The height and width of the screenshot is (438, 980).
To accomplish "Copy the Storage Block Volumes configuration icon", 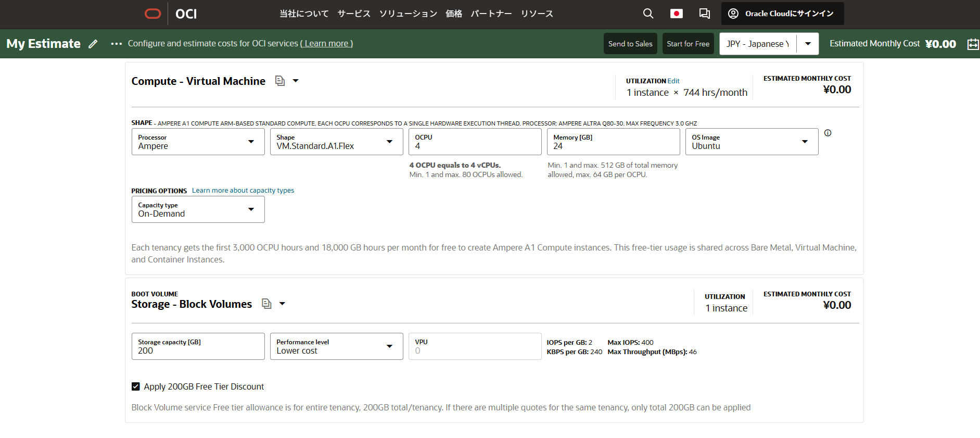I will (266, 304).
